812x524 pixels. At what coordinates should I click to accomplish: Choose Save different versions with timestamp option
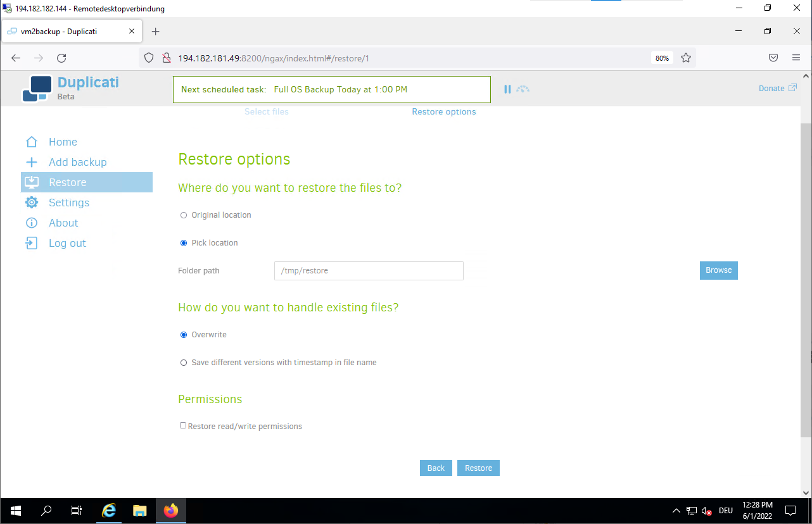tap(184, 363)
